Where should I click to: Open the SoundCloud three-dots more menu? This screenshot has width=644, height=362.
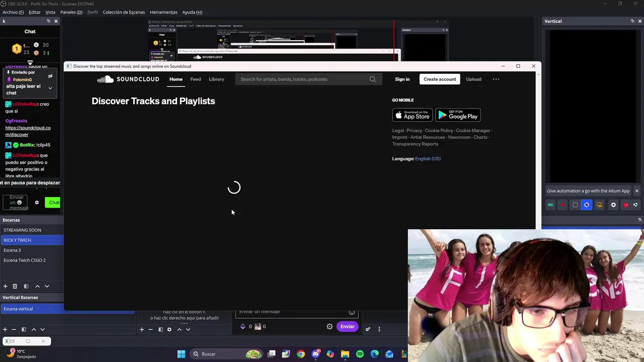pyautogui.click(x=496, y=79)
